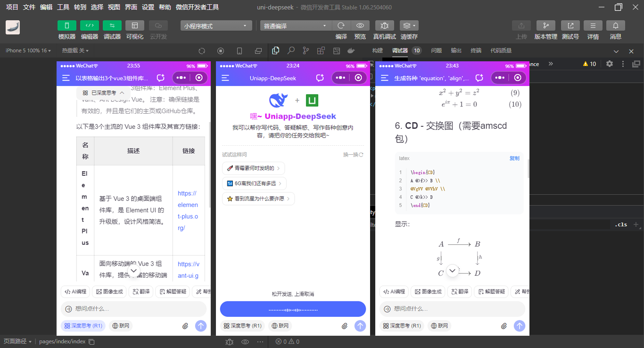The height and width of the screenshot is (348, 644).
Task: Switch to the 终端 tab
Action: coord(475,50)
